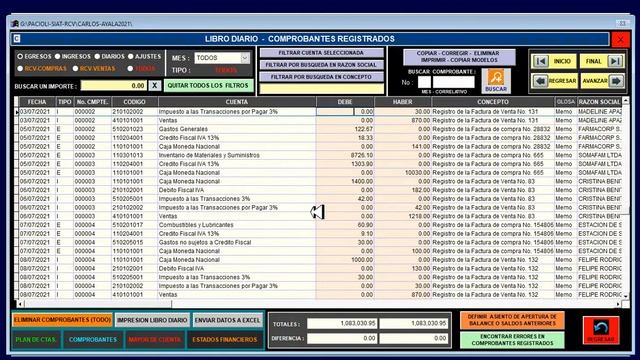
Task: Open the COMPROBANTES tab
Action: [93, 340]
